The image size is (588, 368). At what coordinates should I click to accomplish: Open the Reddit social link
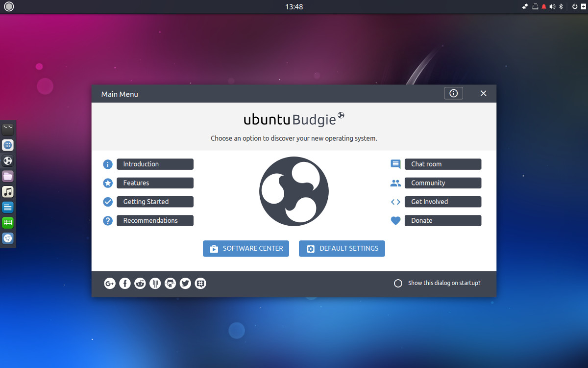tap(140, 283)
